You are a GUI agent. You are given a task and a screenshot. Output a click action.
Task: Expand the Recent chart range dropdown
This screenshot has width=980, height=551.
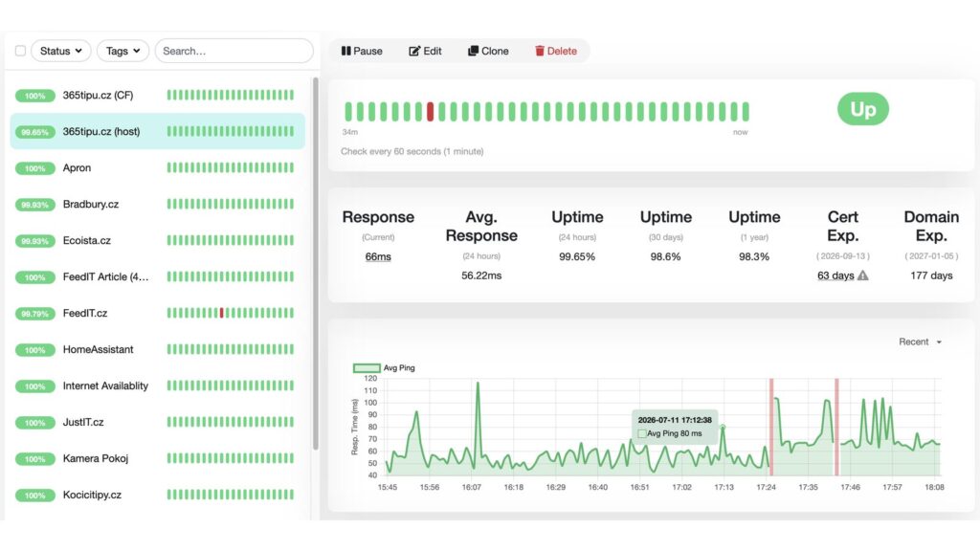920,342
